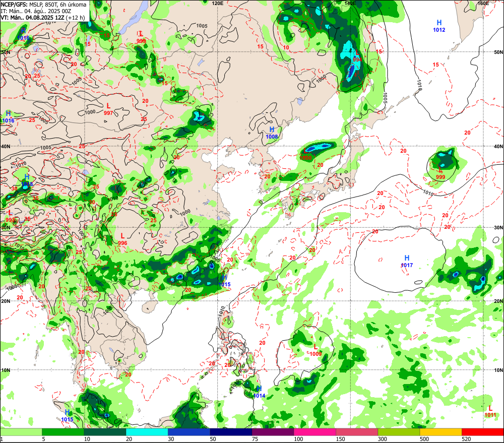This screenshot has width=504, height=443.
Task: Click the legend value 300
Action: click(x=382, y=439)
